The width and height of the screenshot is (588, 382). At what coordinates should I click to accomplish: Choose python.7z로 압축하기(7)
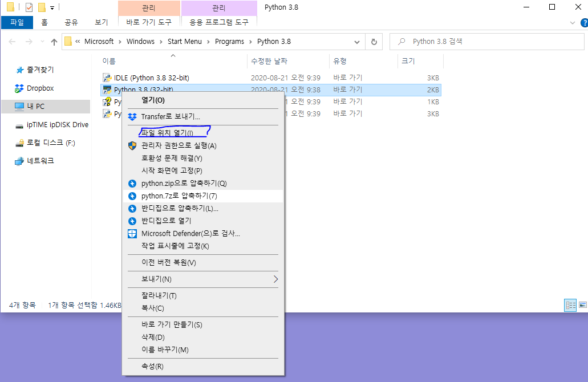(203, 196)
